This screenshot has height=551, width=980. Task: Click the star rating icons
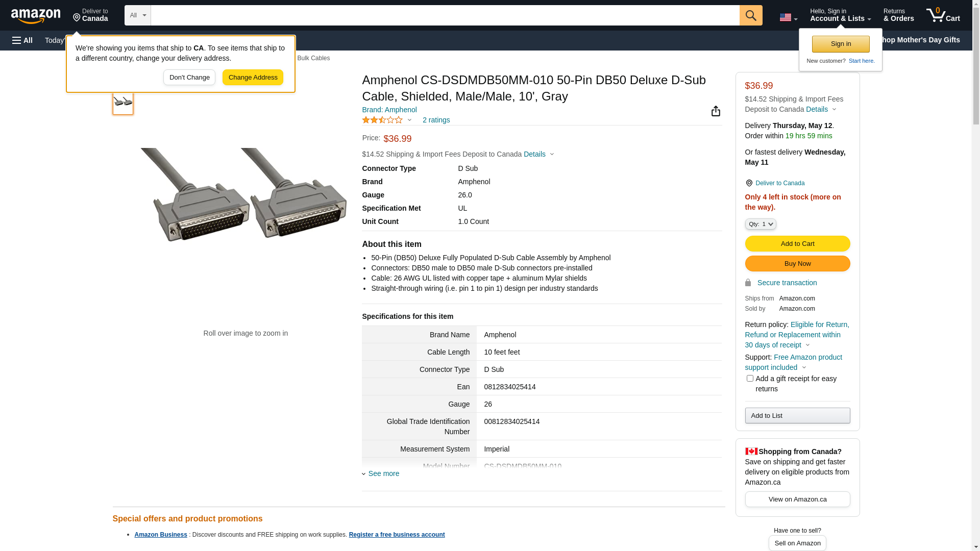[x=383, y=120]
